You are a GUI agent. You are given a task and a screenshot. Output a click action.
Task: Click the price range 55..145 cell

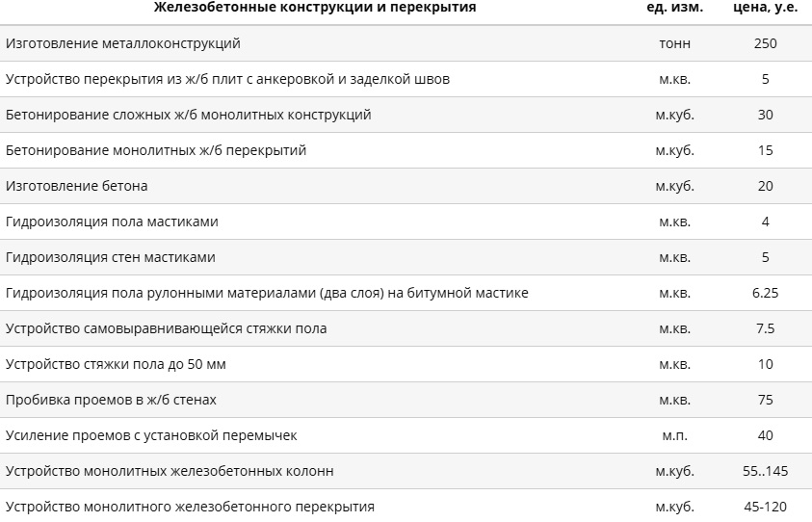[x=766, y=471]
